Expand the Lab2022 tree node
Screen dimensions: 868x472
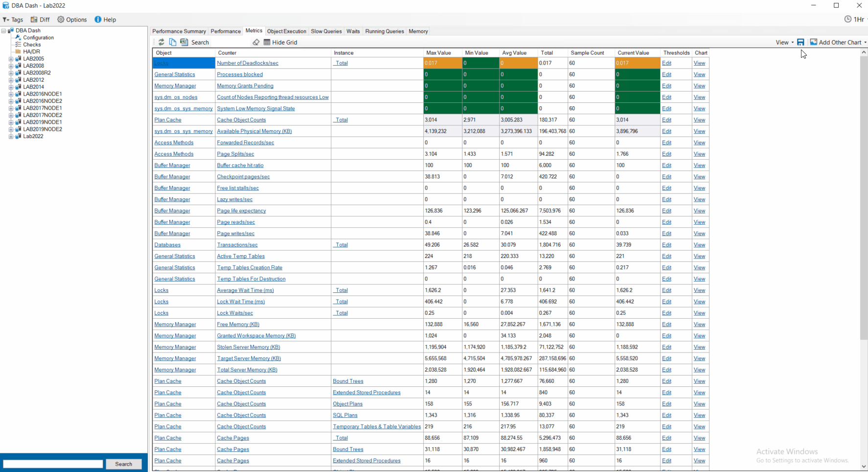(x=11, y=137)
